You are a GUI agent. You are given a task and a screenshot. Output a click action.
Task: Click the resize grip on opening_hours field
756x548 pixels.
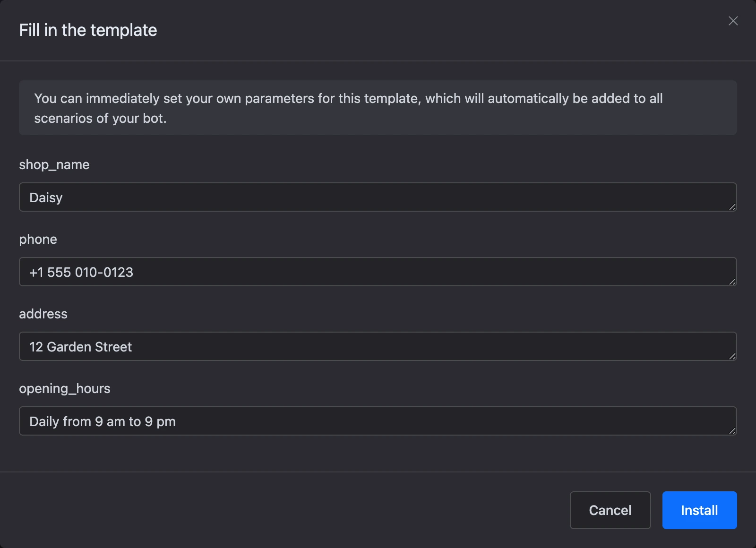coord(732,431)
